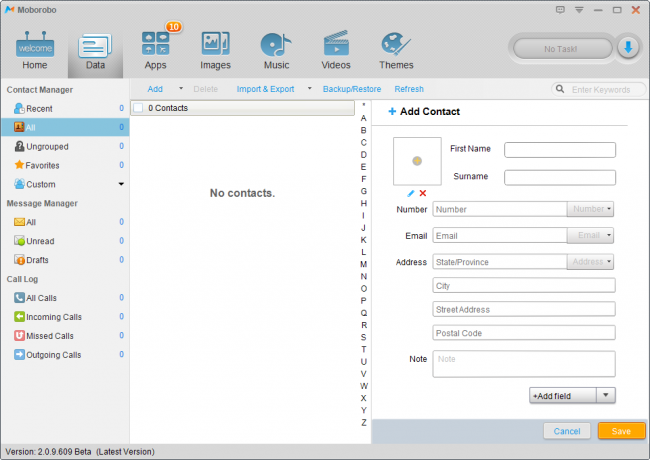Focus the Number input field
Viewport: 650px width, 460px height.
[x=500, y=209]
